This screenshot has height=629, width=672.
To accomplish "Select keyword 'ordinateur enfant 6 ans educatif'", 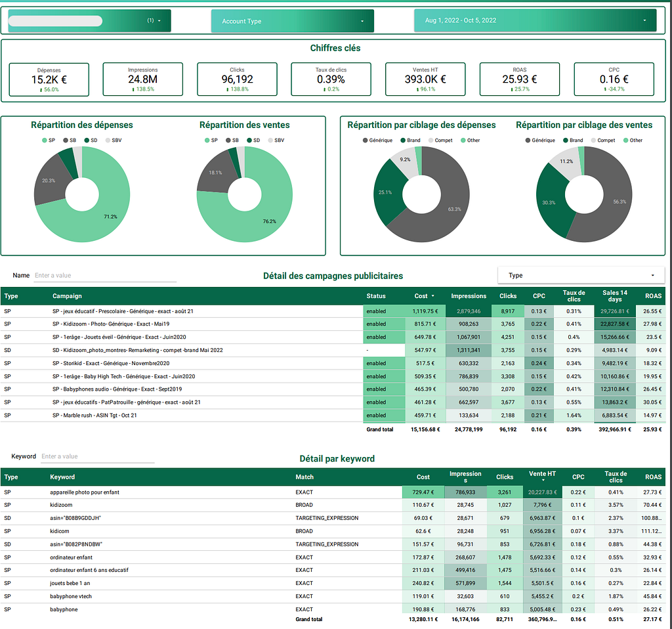I will (332, 571).
